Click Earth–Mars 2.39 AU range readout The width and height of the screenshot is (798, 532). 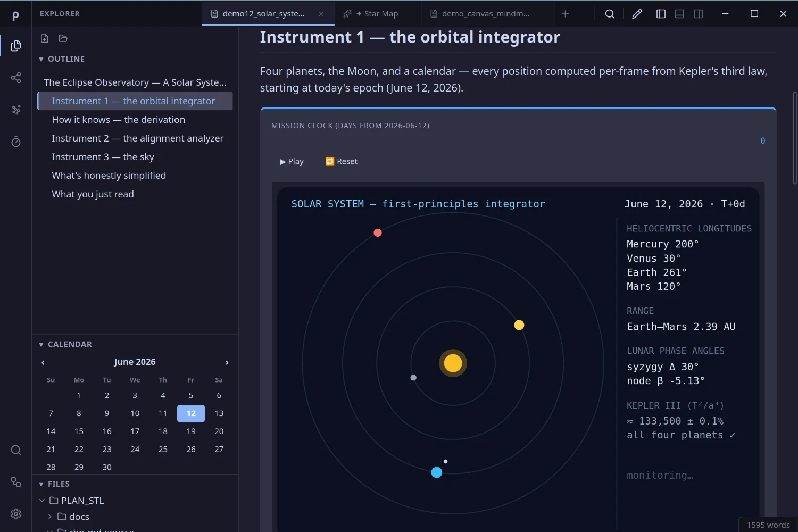pyautogui.click(x=681, y=327)
